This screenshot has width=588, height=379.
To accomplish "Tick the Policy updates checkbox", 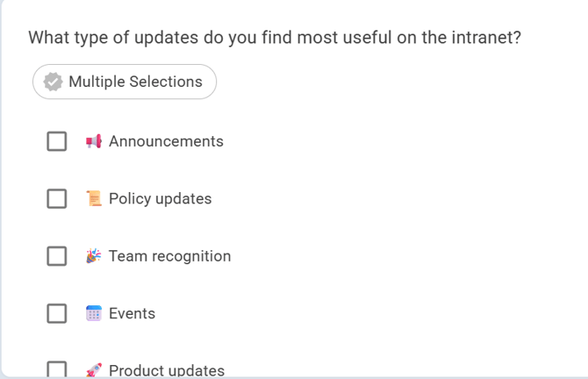I will (x=57, y=198).
